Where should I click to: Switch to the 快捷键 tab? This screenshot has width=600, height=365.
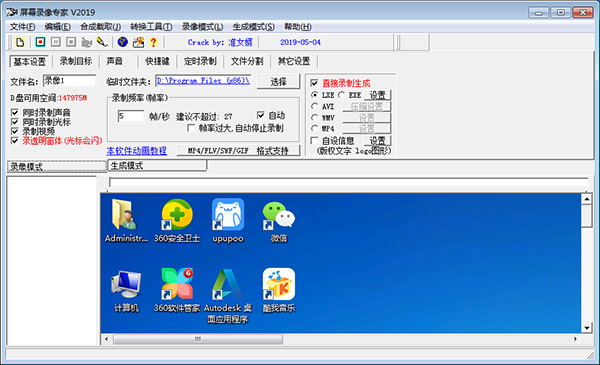tap(157, 61)
